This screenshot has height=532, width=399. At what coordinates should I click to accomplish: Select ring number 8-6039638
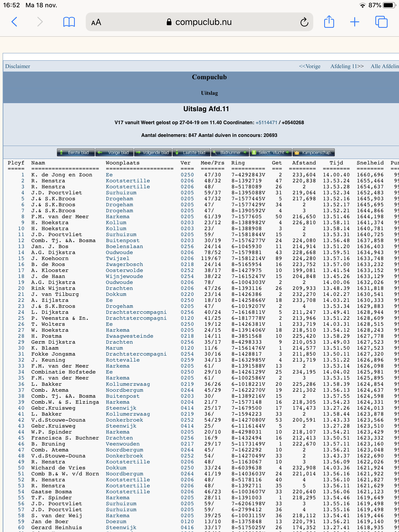click(x=247, y=468)
